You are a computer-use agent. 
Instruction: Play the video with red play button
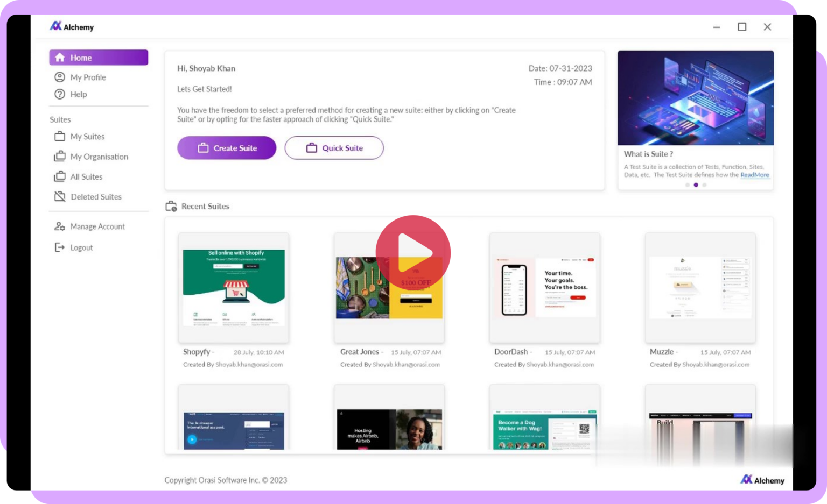pyautogui.click(x=413, y=253)
